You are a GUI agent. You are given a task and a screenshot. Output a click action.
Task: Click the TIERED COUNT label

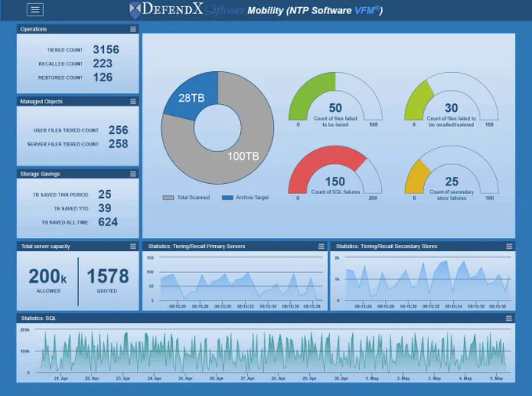(x=65, y=50)
